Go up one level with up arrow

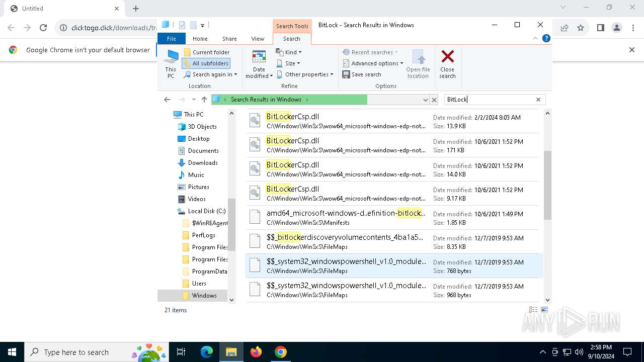204,100
